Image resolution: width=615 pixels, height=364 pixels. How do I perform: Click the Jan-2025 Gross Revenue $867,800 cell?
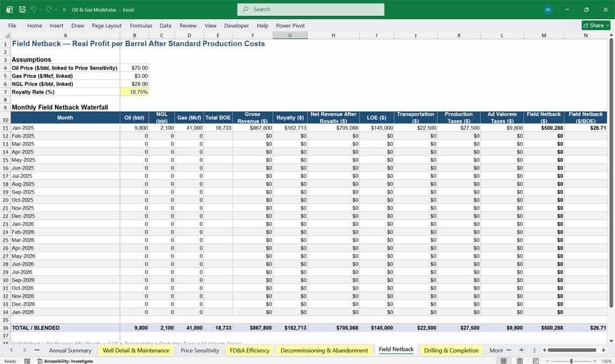pyautogui.click(x=253, y=128)
